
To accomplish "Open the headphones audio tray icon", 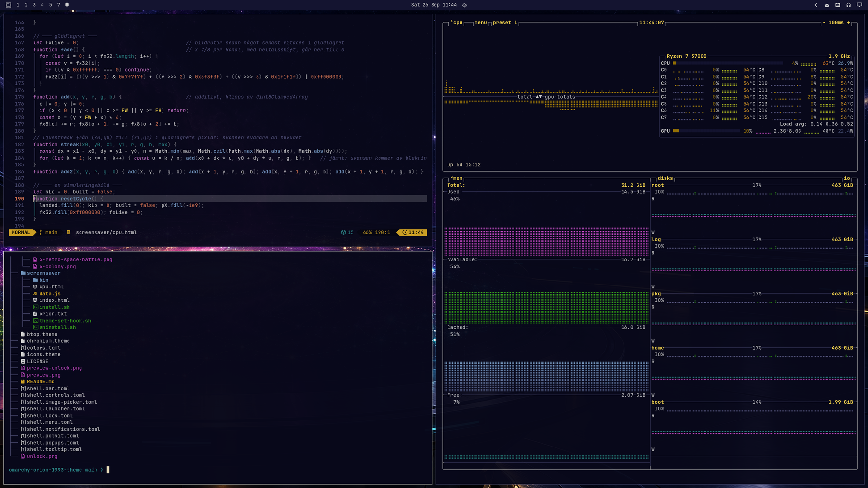I will point(849,5).
